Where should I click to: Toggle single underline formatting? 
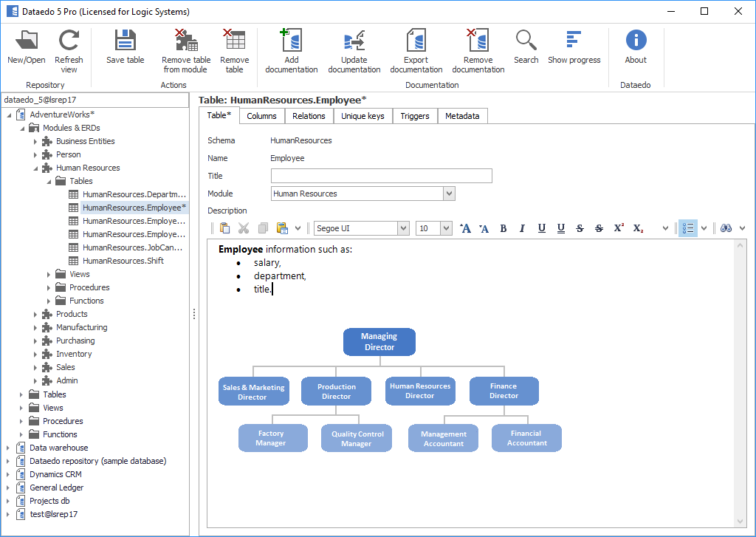[x=541, y=228]
